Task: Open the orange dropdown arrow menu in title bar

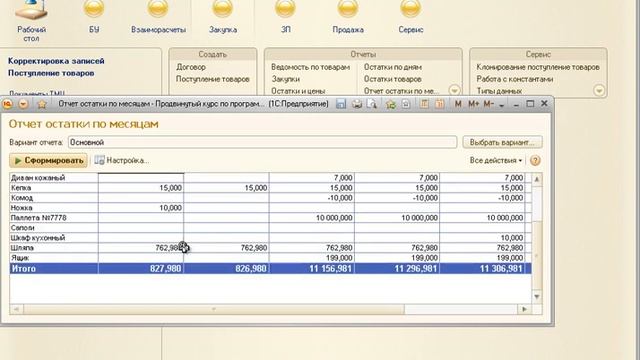Action: [23, 104]
